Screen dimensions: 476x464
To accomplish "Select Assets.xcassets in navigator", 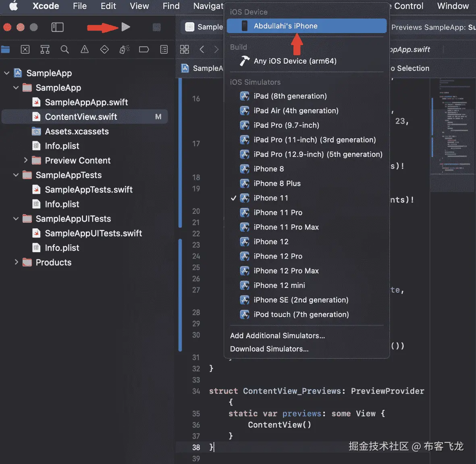I will (x=77, y=131).
